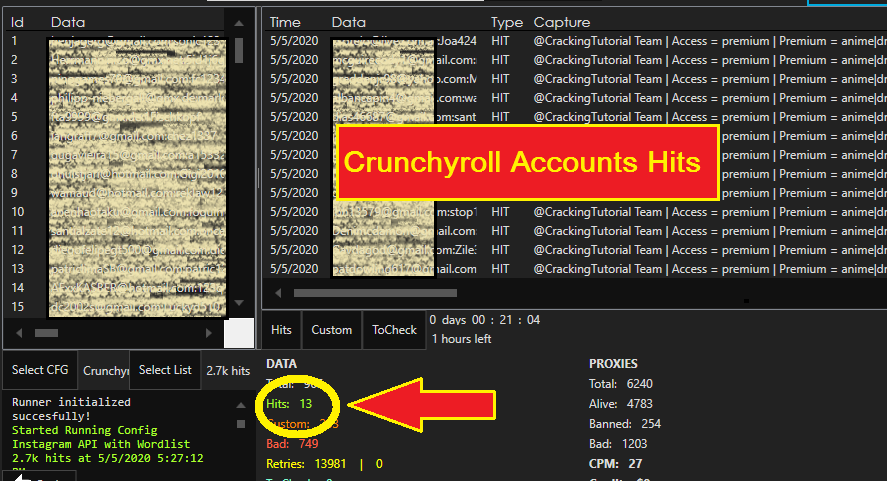Sort hits by the Time column header
887x481 pixels.
(x=285, y=22)
